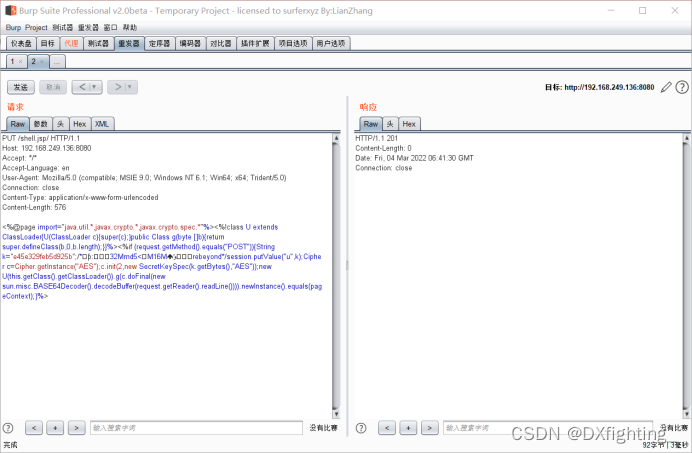
Task: Click request search + options button
Action: click(x=55, y=428)
